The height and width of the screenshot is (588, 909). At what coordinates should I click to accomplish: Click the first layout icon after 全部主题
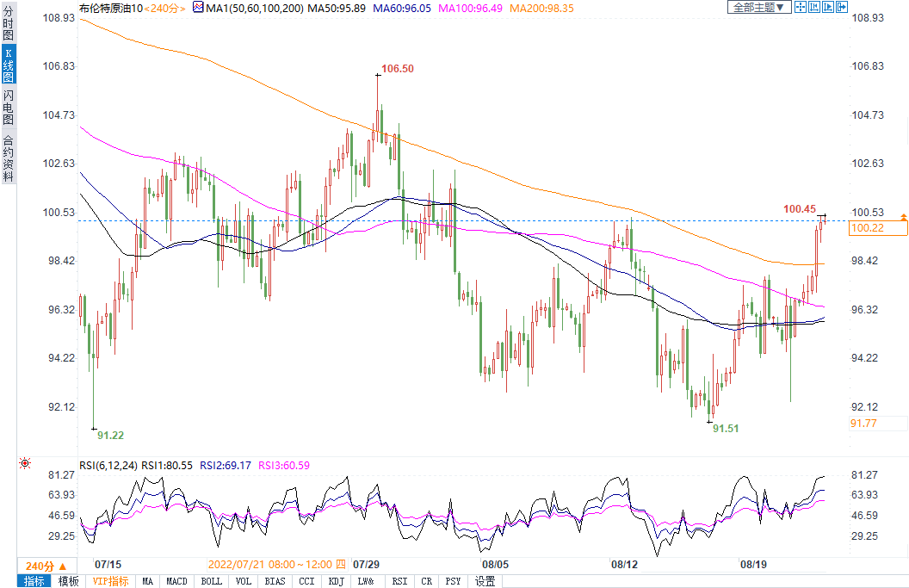pos(800,7)
